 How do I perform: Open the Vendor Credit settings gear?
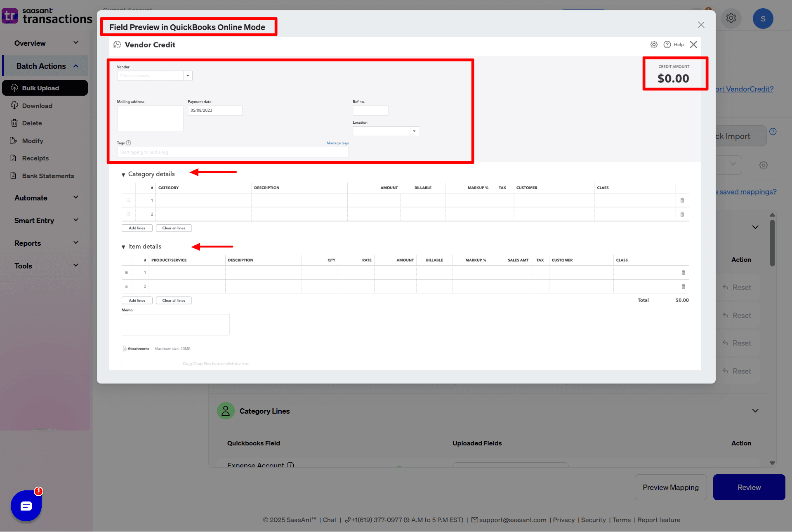pos(653,45)
